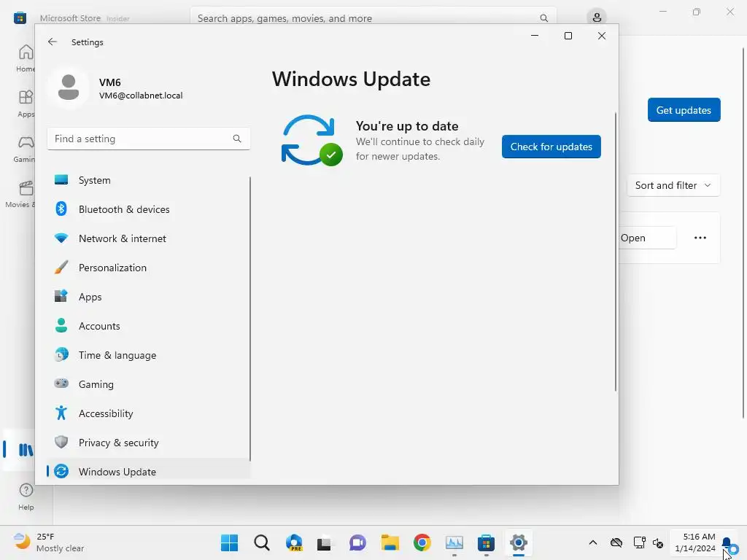The height and width of the screenshot is (560, 747).
Task: Click the cloud sync tray icon
Action: [x=616, y=542]
